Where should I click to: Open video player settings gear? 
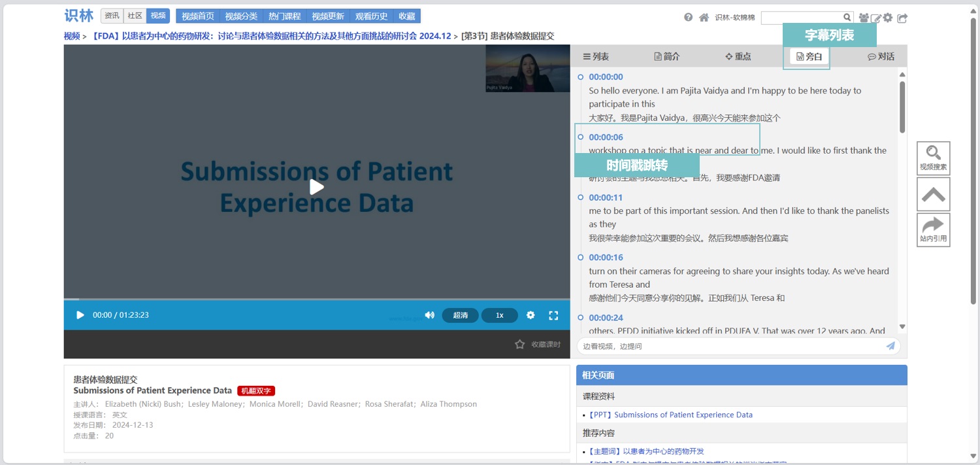point(531,315)
